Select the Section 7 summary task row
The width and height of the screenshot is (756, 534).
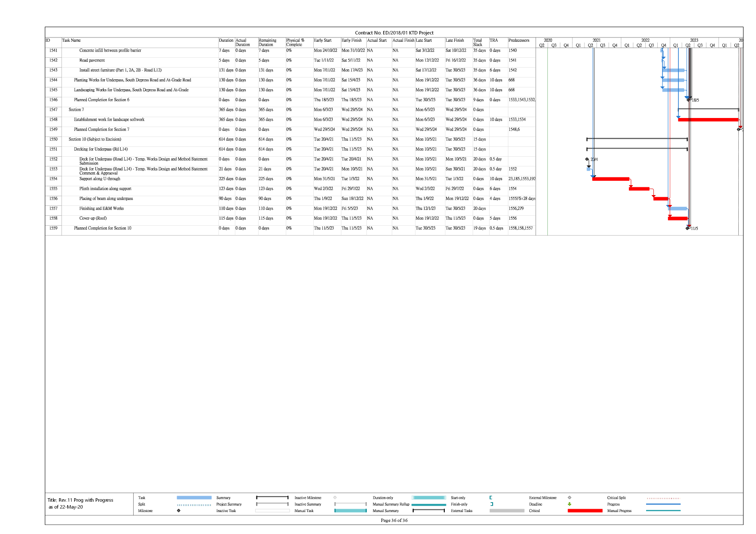76,110
